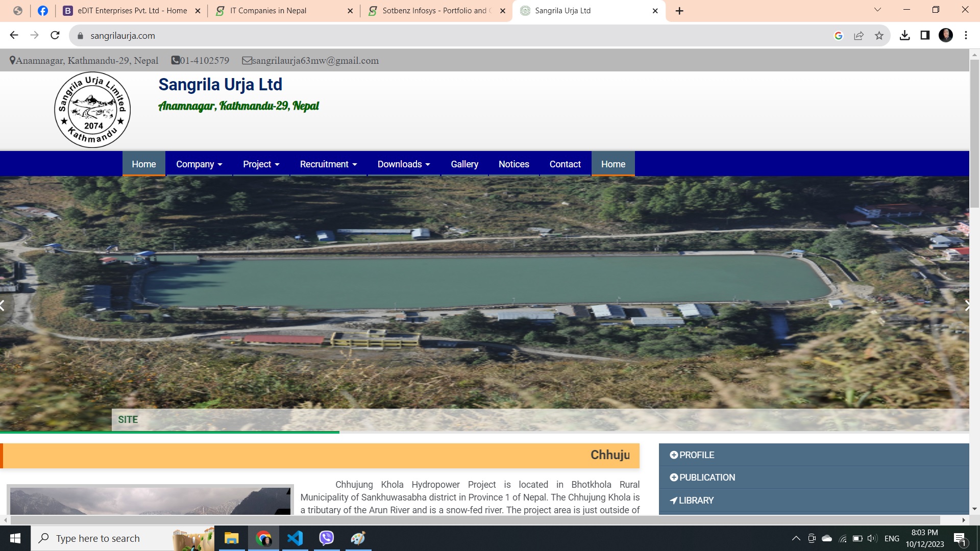
Task: Click the browser reload page icon
Action: 55,35
